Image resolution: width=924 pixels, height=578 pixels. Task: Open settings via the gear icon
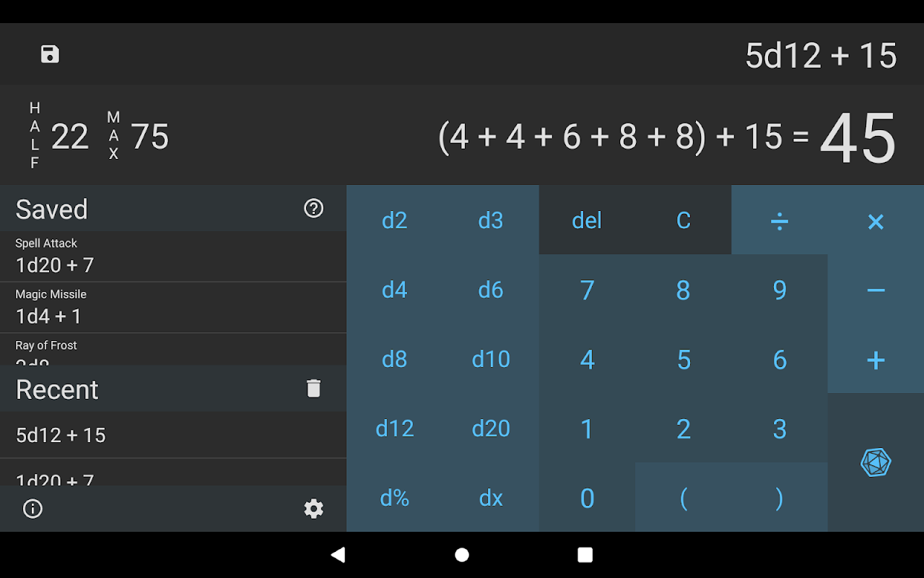tap(313, 509)
